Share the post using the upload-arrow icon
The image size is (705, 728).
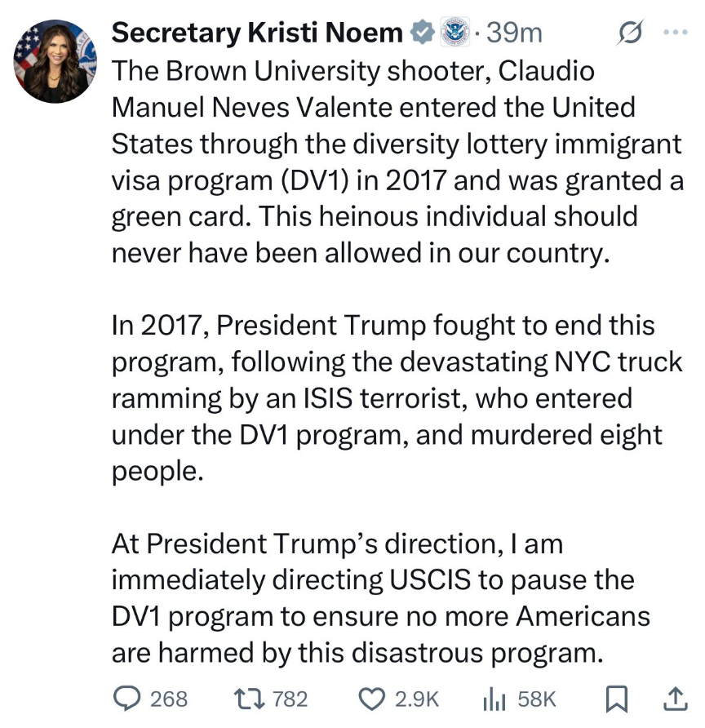click(x=676, y=699)
